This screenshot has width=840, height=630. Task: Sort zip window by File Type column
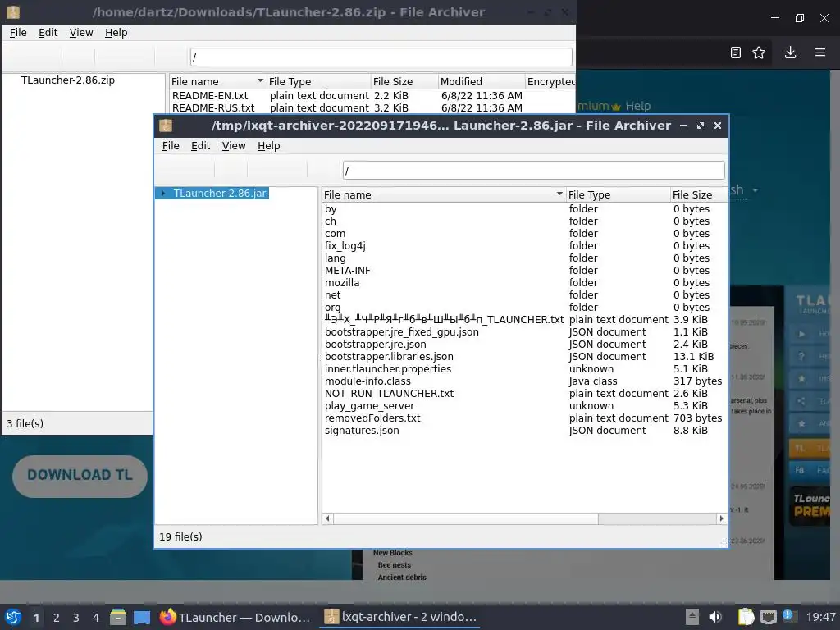(318, 81)
